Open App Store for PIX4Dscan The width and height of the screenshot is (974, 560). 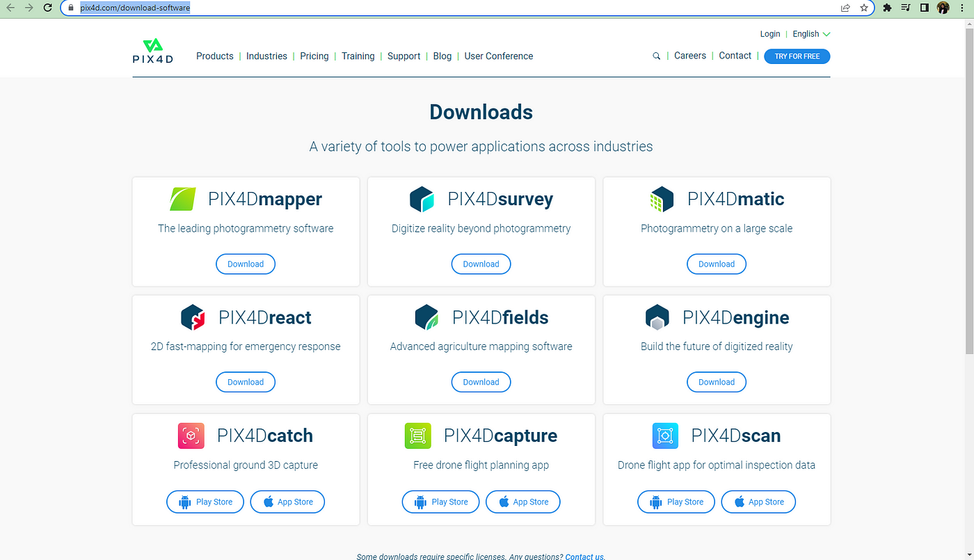[x=758, y=502]
